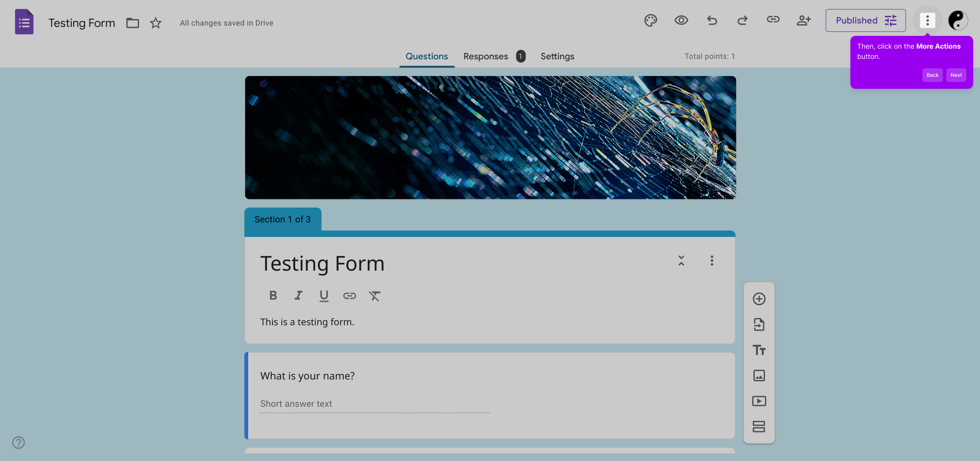Open the Published settings button

point(865,20)
